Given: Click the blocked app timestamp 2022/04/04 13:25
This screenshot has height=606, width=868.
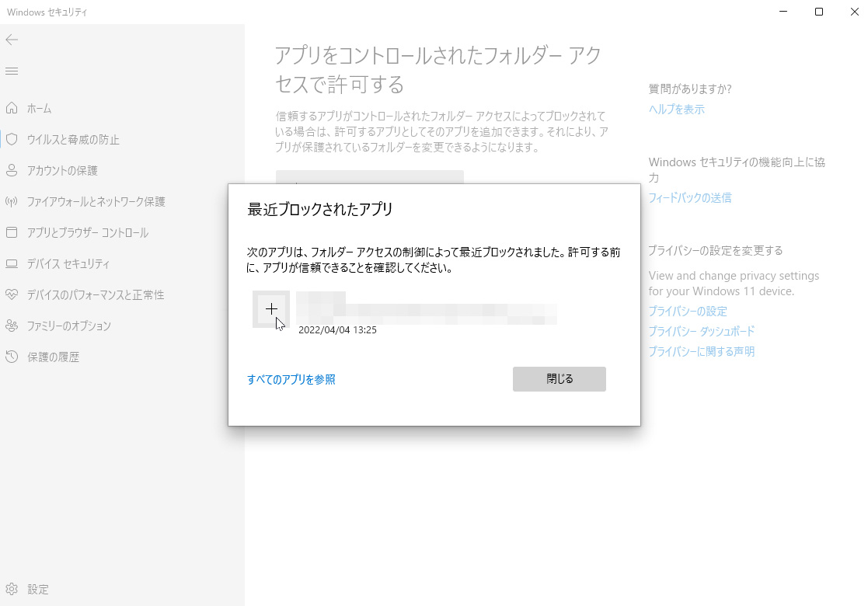Looking at the screenshot, I should coord(338,330).
